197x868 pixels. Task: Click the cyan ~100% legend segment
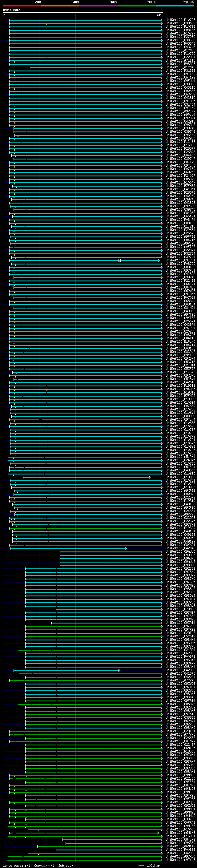pyautogui.click(x=175, y=6)
